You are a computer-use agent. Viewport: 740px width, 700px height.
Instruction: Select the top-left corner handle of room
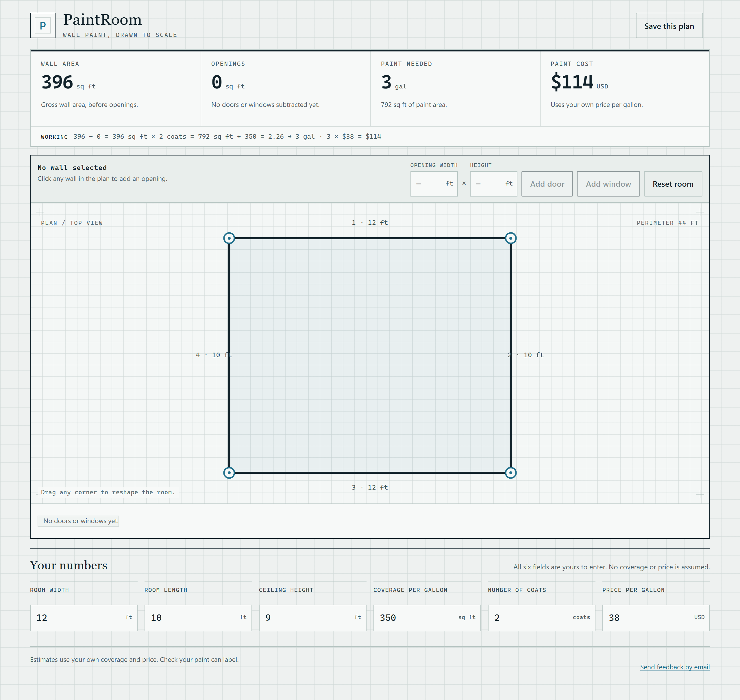pyautogui.click(x=229, y=238)
